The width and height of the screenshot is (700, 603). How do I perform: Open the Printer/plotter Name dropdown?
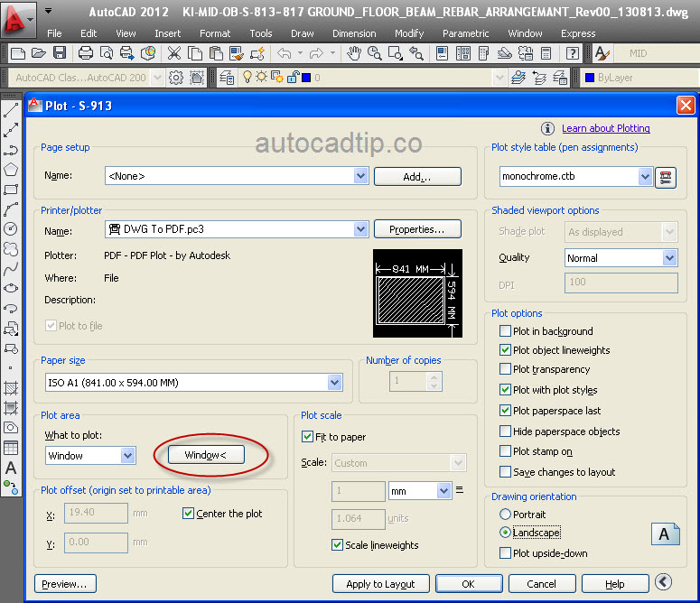(x=360, y=229)
